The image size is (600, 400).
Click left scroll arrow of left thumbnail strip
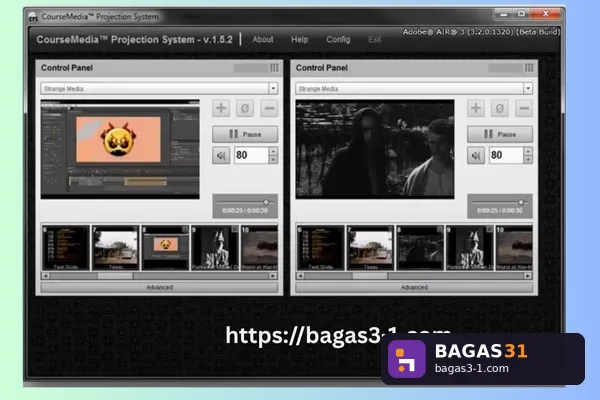[x=46, y=276]
